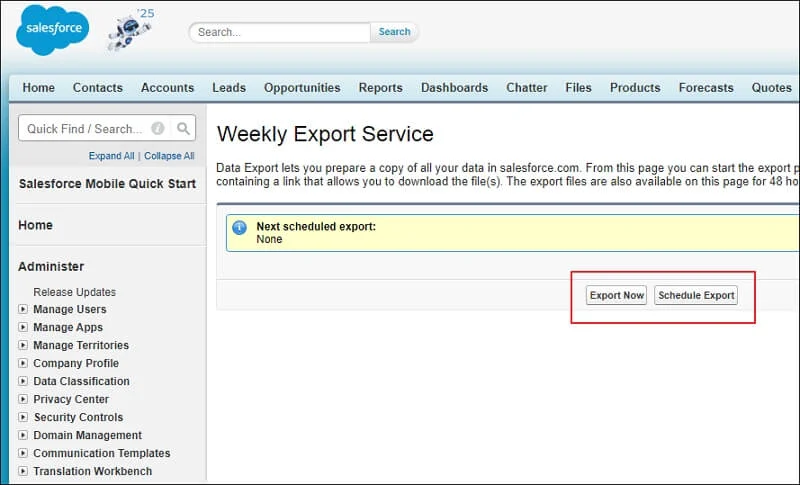This screenshot has width=800, height=485.
Task: Open the Dashboards tab
Action: [x=455, y=88]
